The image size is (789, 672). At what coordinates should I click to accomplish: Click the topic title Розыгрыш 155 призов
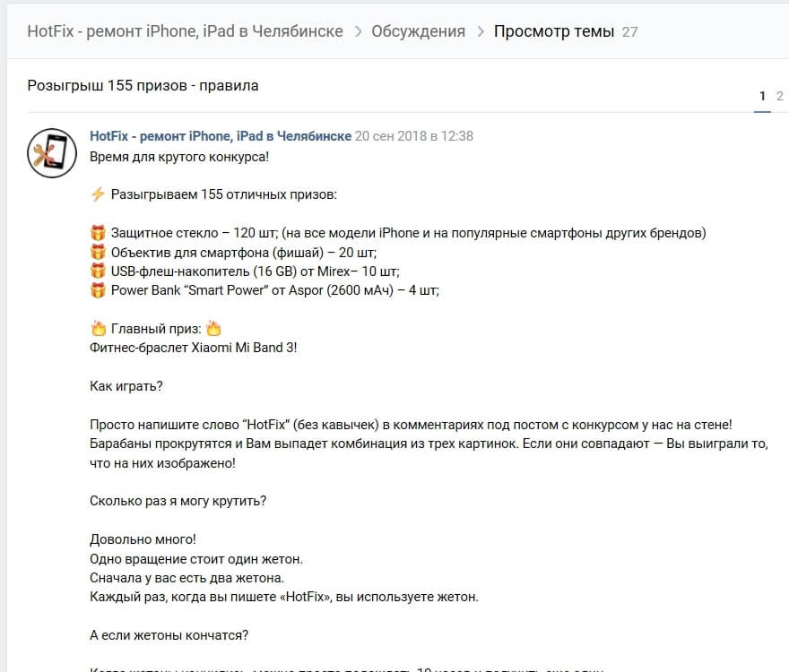(x=143, y=86)
